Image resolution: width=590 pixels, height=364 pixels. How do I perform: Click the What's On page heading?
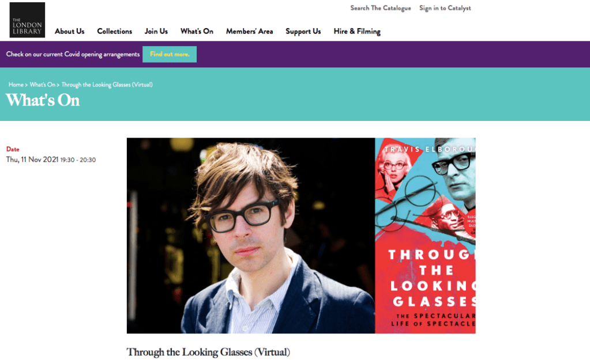(x=43, y=100)
